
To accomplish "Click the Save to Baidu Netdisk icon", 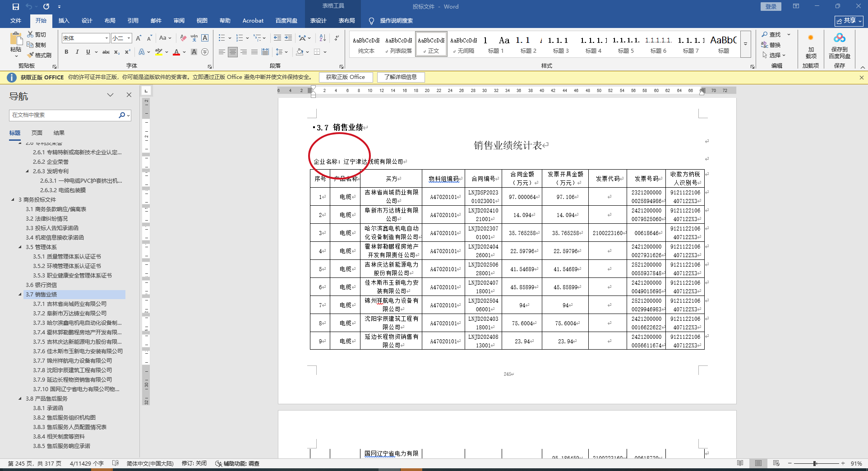I will (x=839, y=46).
